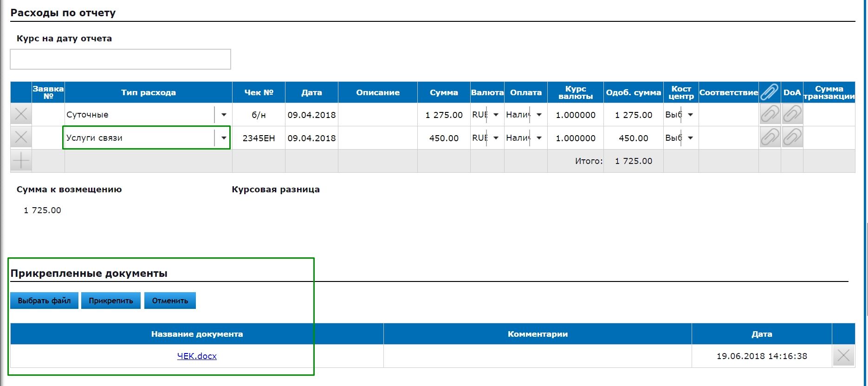The height and width of the screenshot is (386, 868).
Task: Click attachment paperclip in Услуги связи row
Action: pos(770,137)
